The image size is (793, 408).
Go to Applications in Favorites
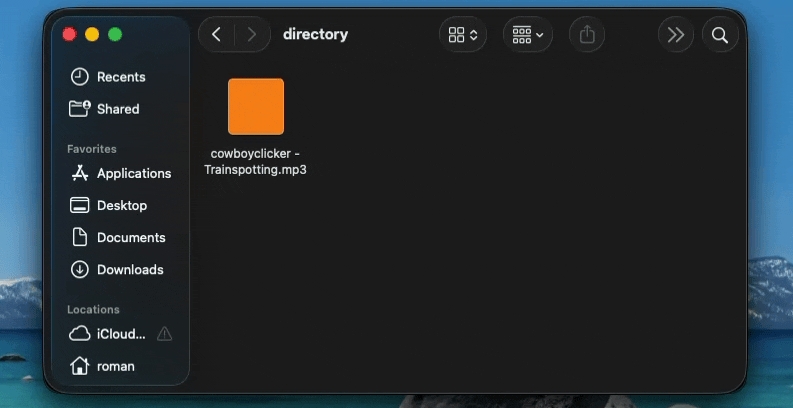coord(120,173)
